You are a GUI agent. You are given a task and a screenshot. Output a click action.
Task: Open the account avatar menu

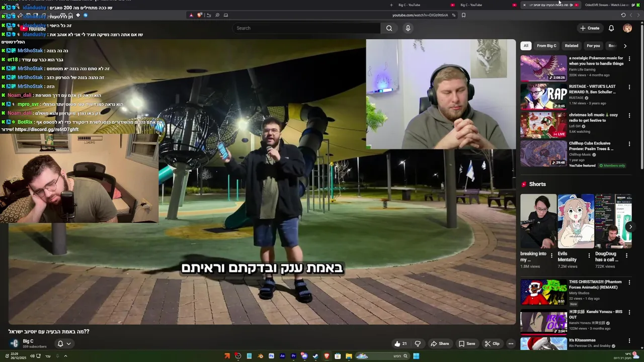pos(627,28)
